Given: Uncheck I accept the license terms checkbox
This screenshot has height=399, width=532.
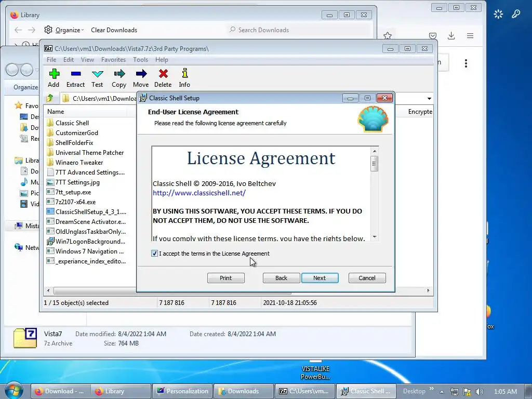Looking at the screenshot, I should pyautogui.click(x=154, y=253).
